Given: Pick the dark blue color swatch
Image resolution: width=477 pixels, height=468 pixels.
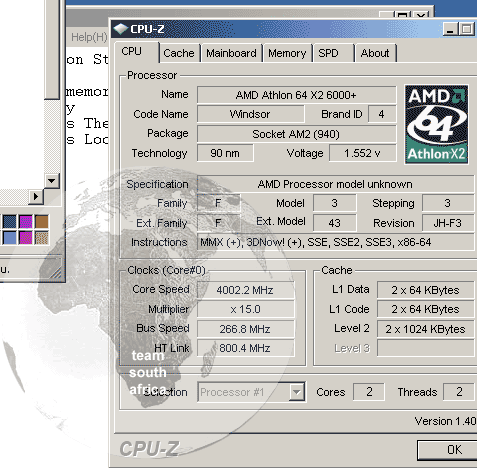Looking at the screenshot, I should coord(9,221).
